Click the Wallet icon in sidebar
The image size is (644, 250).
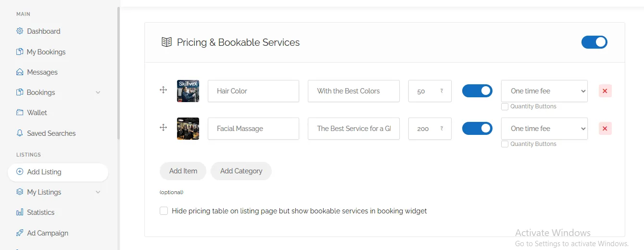20,113
